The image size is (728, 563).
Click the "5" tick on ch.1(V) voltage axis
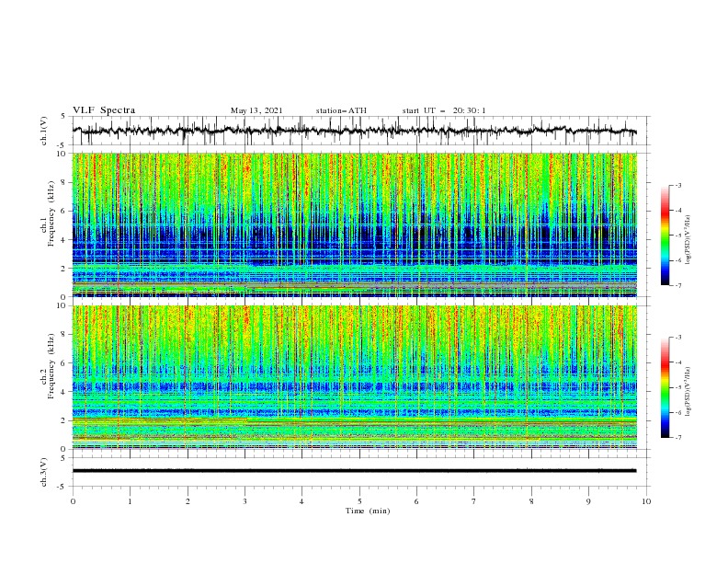pos(63,117)
